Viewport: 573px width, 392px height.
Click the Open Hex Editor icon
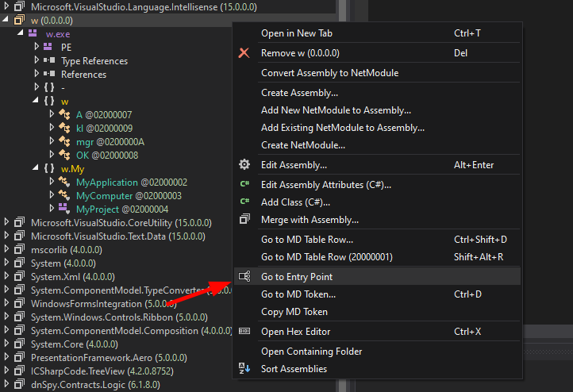click(244, 331)
